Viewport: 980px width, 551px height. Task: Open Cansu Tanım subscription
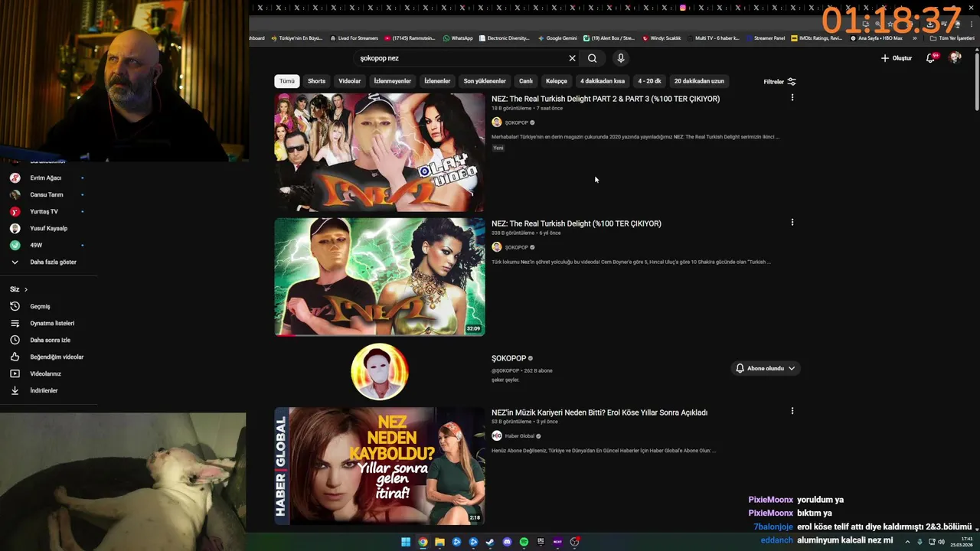click(x=46, y=194)
